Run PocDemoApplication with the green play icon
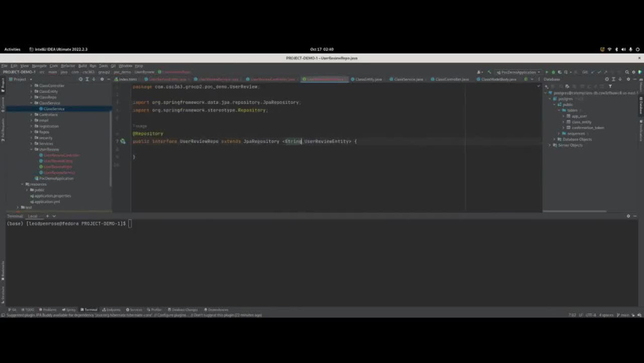 [547, 72]
